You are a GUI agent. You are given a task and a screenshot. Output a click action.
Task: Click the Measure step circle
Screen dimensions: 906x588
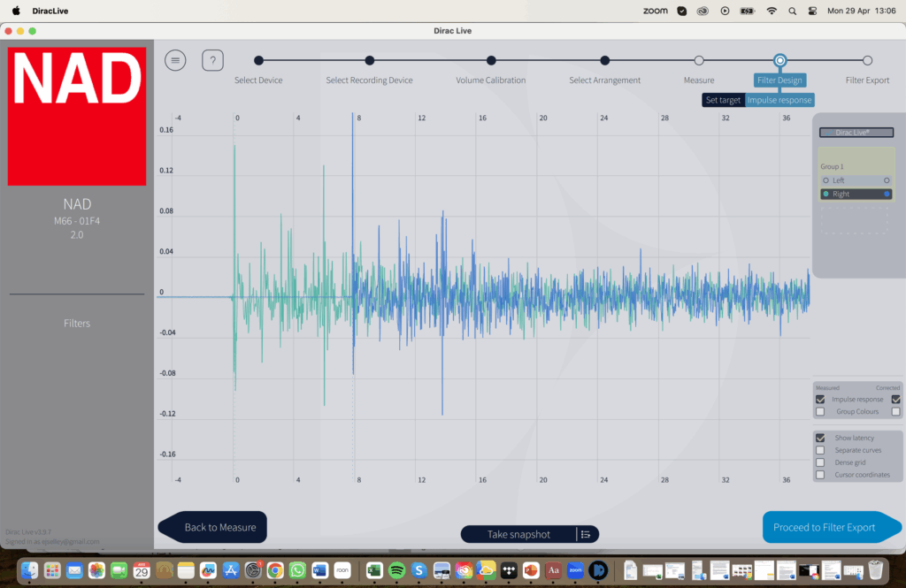pyautogui.click(x=699, y=60)
